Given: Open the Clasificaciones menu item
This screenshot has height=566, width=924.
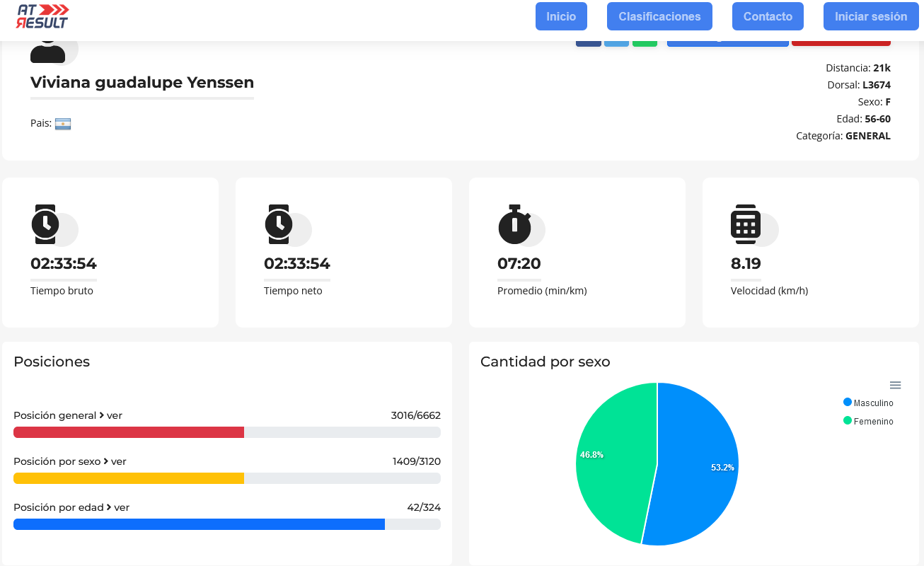Looking at the screenshot, I should (x=659, y=16).
